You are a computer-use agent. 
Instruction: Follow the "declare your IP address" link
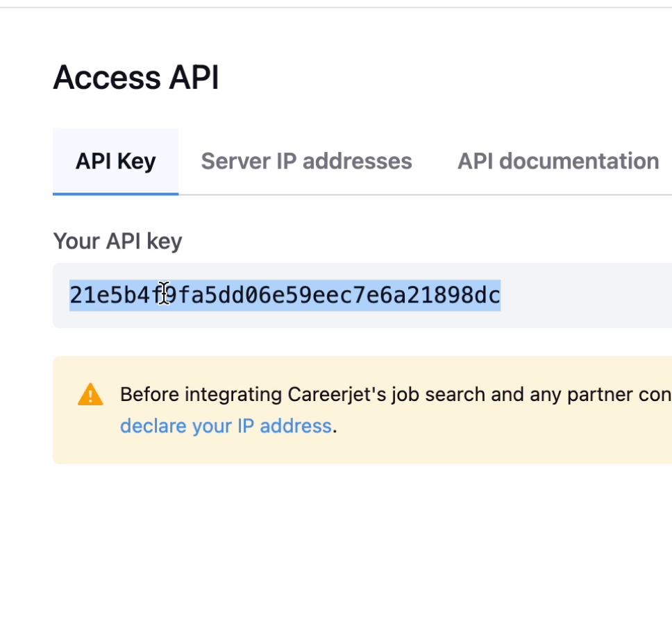click(226, 425)
